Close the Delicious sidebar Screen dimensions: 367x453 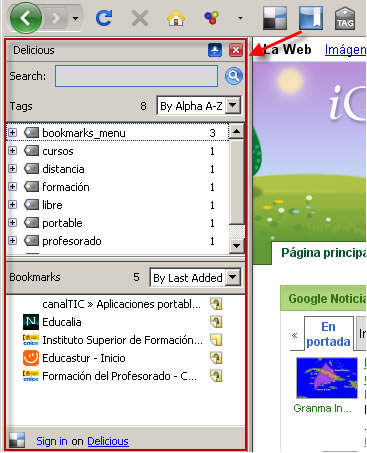pyautogui.click(x=236, y=50)
